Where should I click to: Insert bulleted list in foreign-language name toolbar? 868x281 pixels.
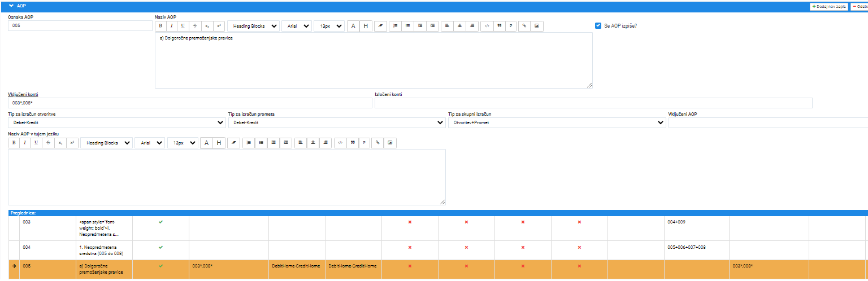[261, 143]
